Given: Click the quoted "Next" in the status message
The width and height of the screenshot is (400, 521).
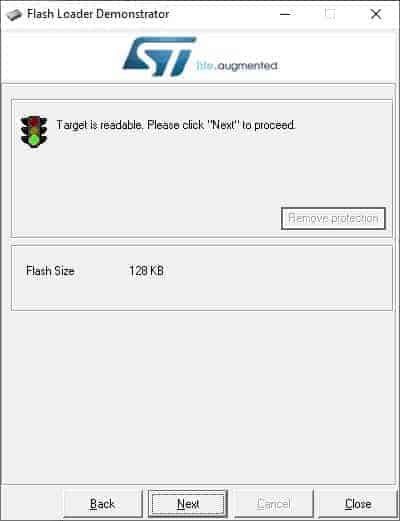Looking at the screenshot, I should pos(224,125).
